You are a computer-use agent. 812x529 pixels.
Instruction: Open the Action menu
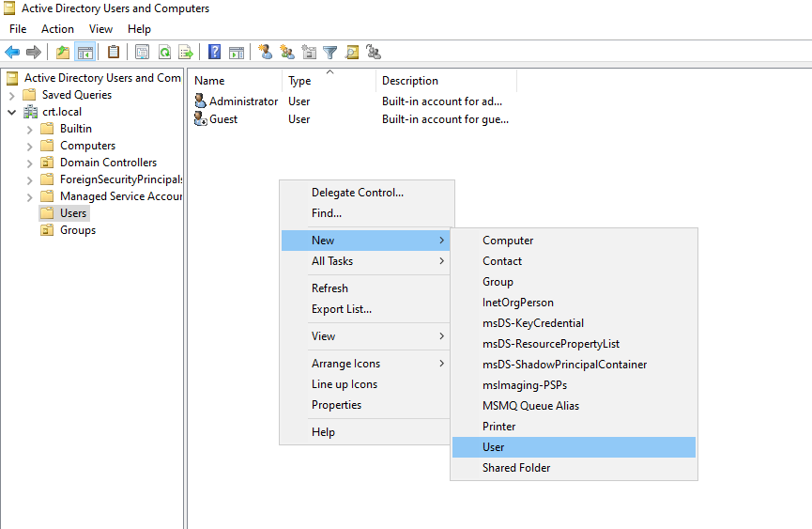tap(57, 29)
